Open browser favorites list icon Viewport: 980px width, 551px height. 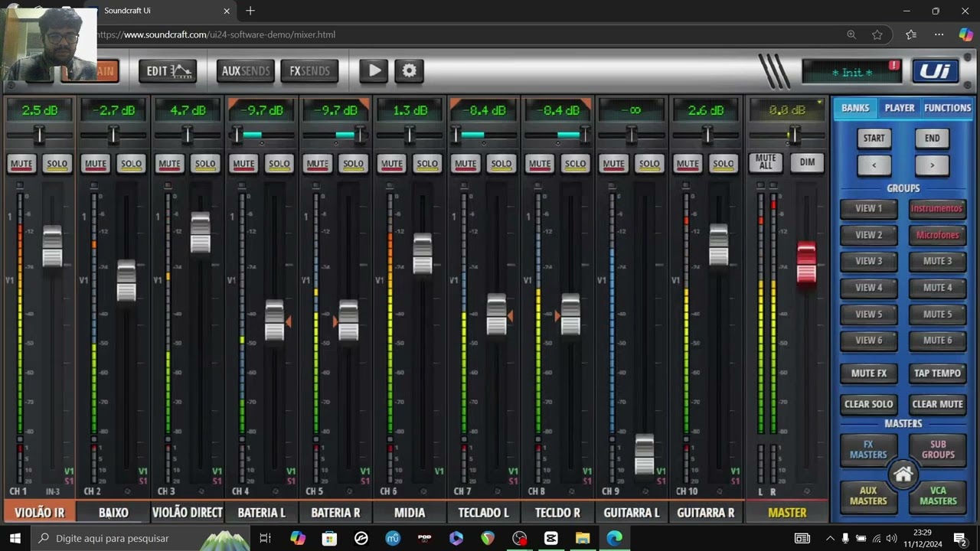pos(910,34)
